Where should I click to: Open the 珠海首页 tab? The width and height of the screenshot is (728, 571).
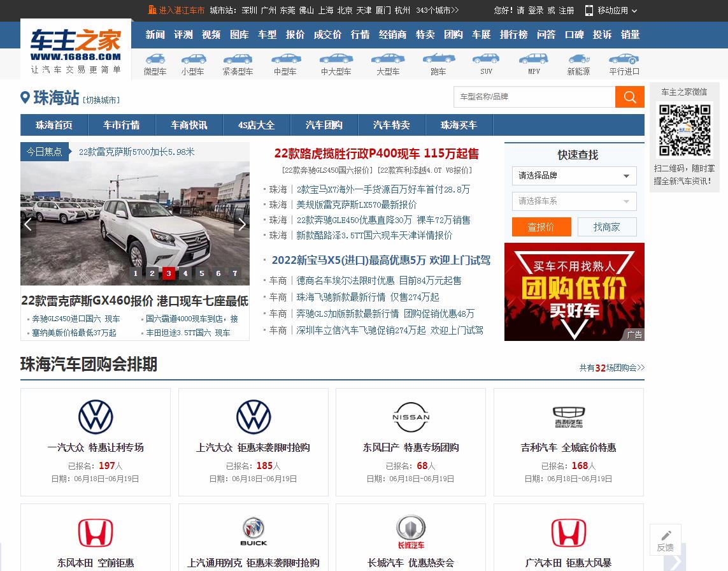click(54, 125)
